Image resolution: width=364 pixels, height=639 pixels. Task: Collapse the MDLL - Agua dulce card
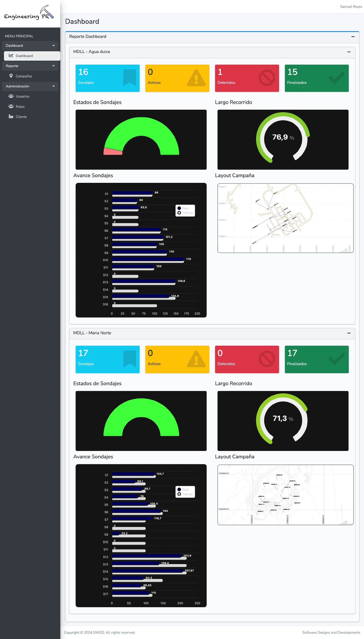click(349, 52)
